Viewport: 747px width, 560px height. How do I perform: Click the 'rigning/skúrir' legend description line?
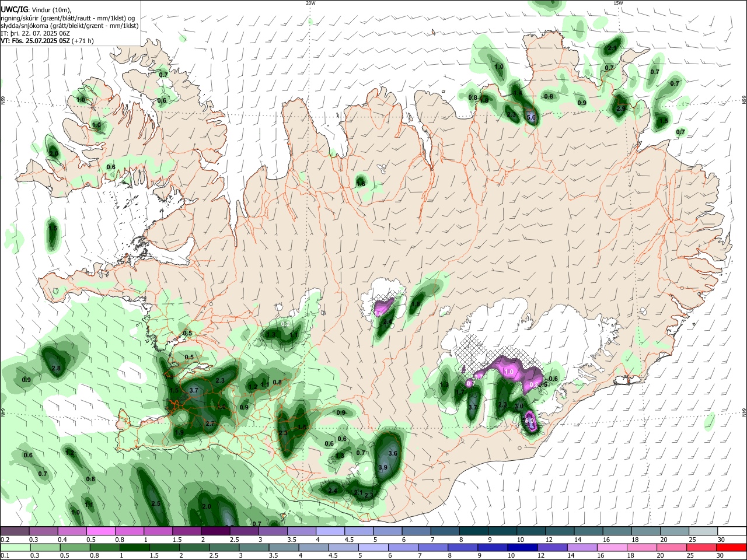point(68,17)
